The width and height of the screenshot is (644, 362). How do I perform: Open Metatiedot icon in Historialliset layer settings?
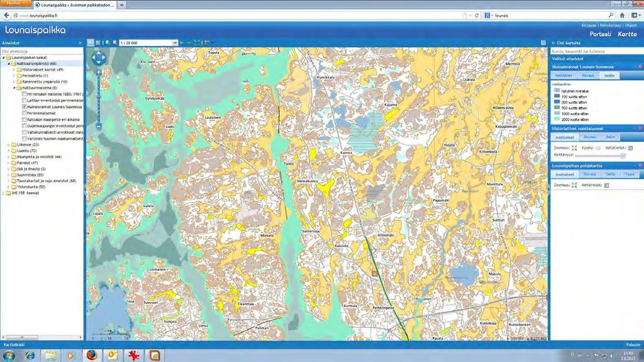point(630,148)
